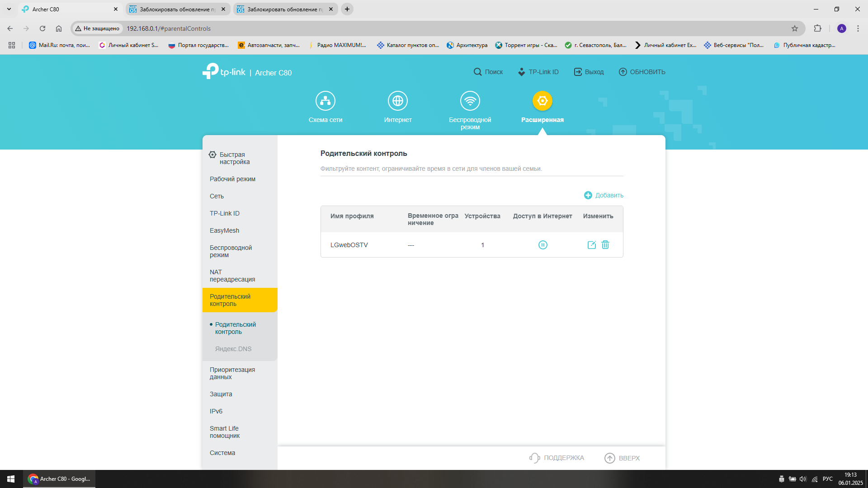Click the edit icon for LGwebOSTV profile

[591, 245]
